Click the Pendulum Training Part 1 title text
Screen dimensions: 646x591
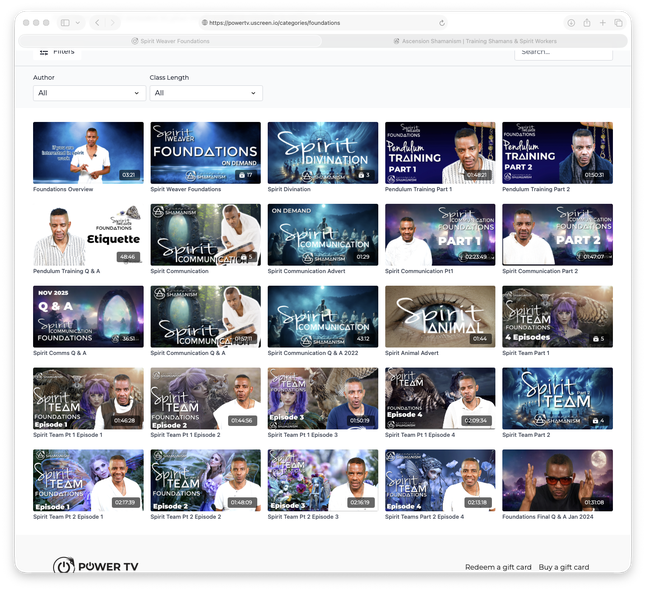click(418, 189)
